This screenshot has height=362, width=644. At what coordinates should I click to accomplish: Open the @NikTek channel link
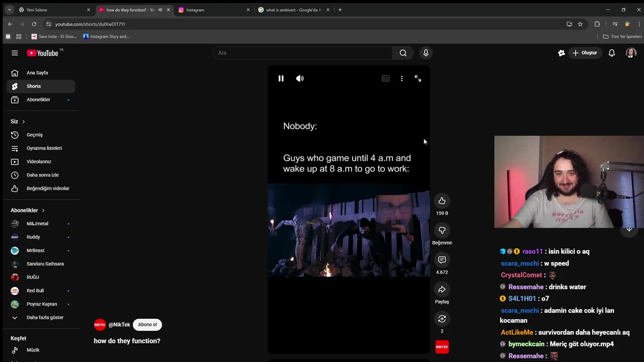119,325
